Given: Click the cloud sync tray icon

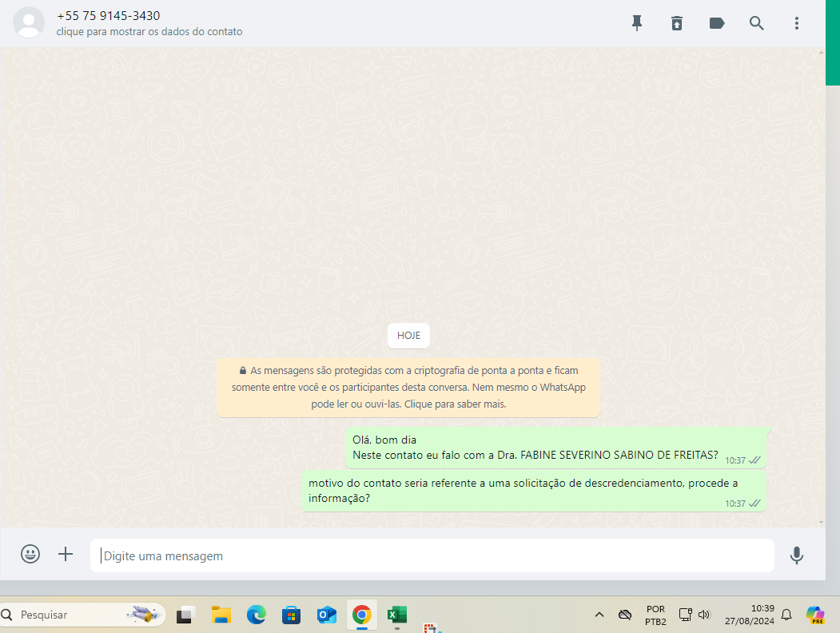Looking at the screenshot, I should (x=625, y=615).
